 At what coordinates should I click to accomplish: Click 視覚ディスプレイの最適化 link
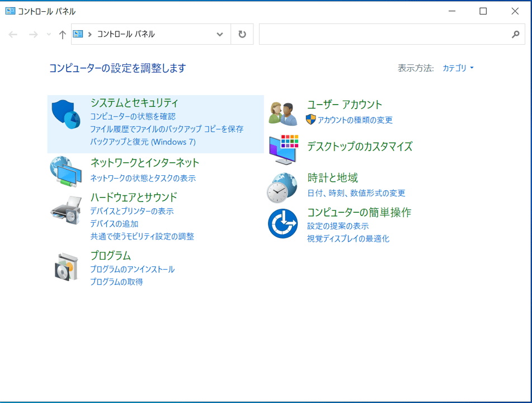pos(348,238)
